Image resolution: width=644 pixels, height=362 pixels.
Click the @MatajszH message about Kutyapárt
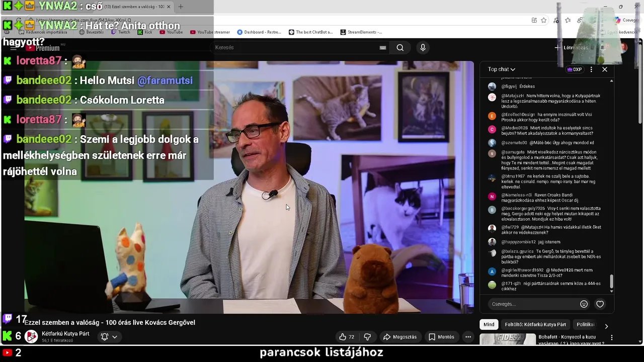551,101
